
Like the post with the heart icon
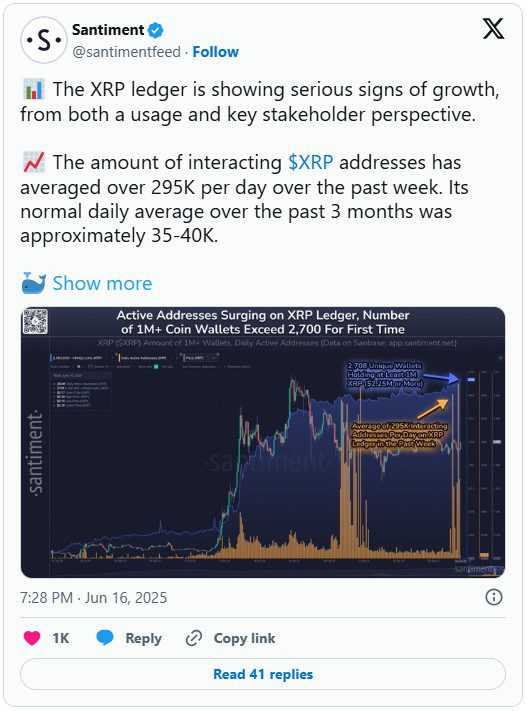[x=32, y=638]
